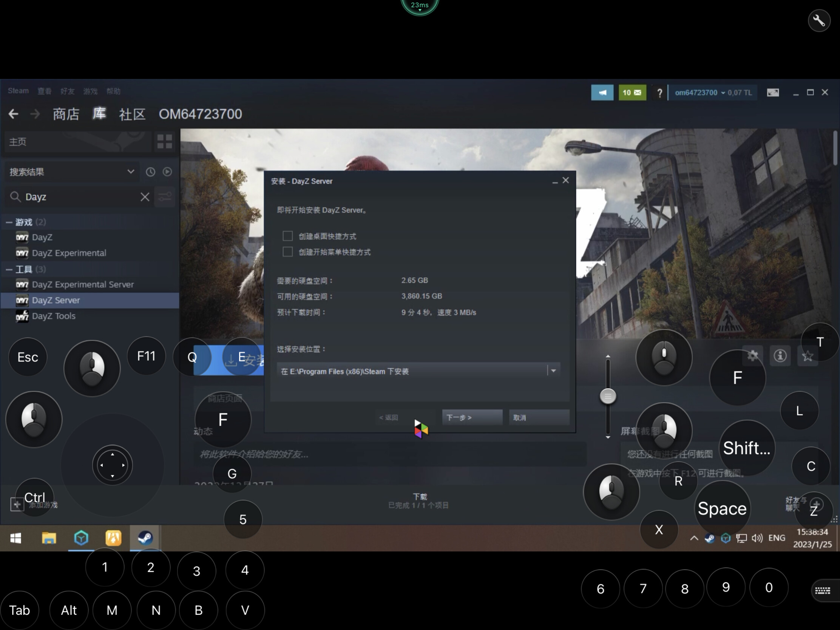Switch library to grid view icon
Screen dimensions: 840x630
click(164, 142)
